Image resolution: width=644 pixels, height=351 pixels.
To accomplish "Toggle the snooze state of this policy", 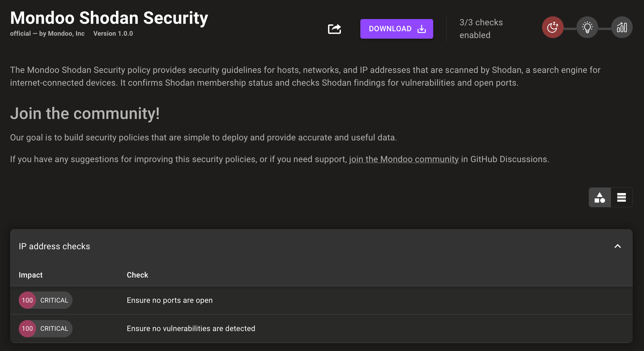I will coord(553,27).
